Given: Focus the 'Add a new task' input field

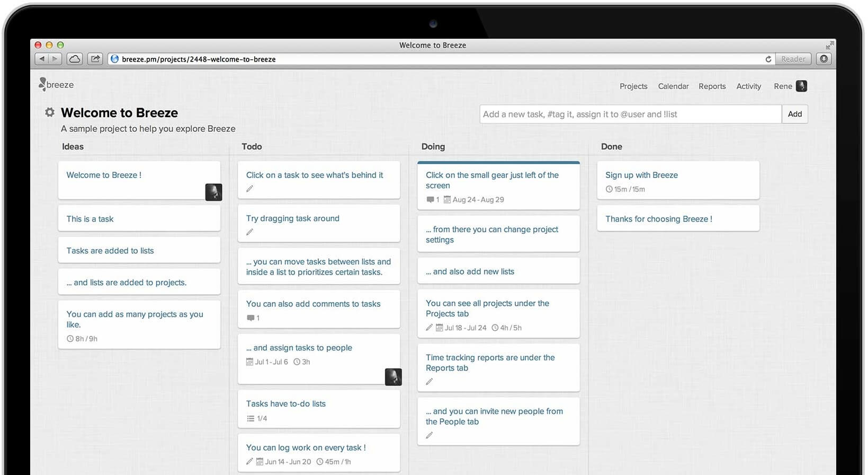Looking at the screenshot, I should (630, 114).
